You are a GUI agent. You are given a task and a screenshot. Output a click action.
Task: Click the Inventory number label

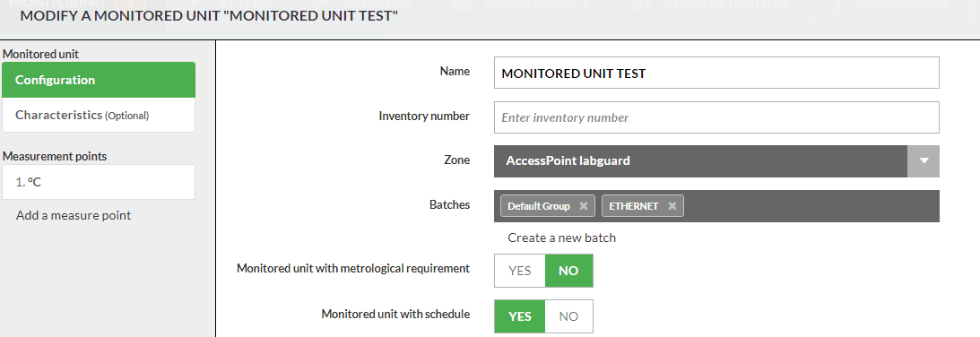[x=424, y=116]
